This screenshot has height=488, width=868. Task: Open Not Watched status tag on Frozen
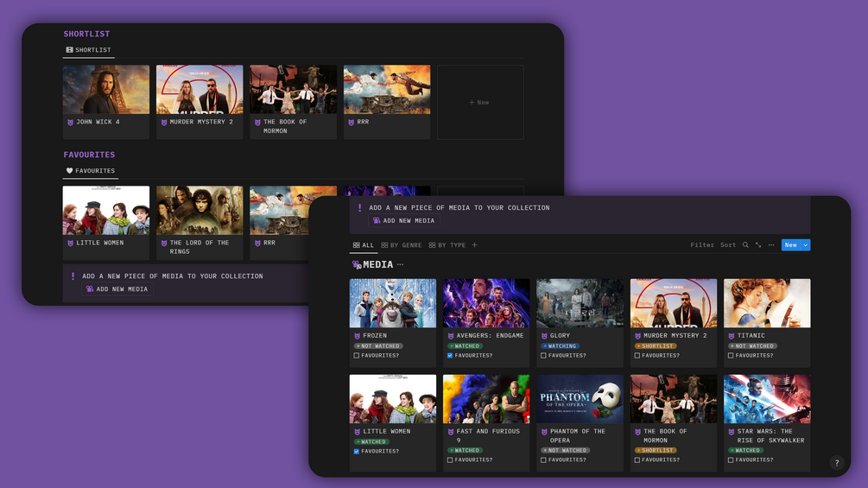(378, 346)
